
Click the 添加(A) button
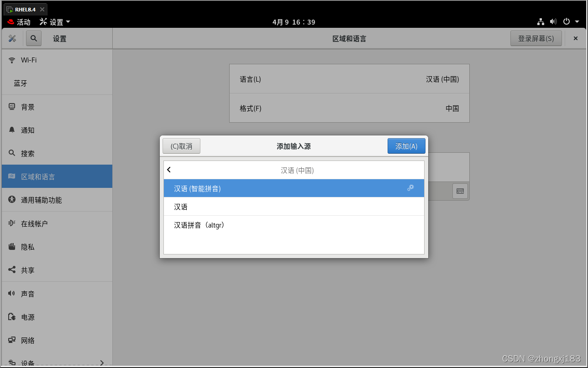pyautogui.click(x=406, y=146)
